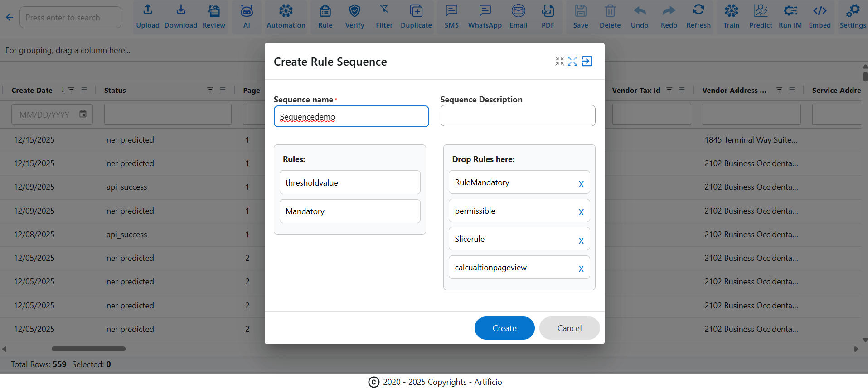The height and width of the screenshot is (388, 868).
Task: Open the Status column filter
Action: [210, 90]
